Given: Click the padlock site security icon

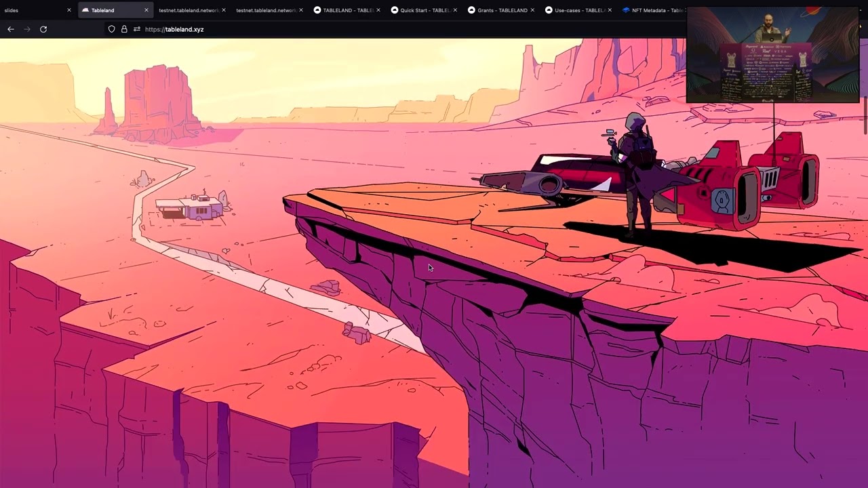Looking at the screenshot, I should 124,29.
